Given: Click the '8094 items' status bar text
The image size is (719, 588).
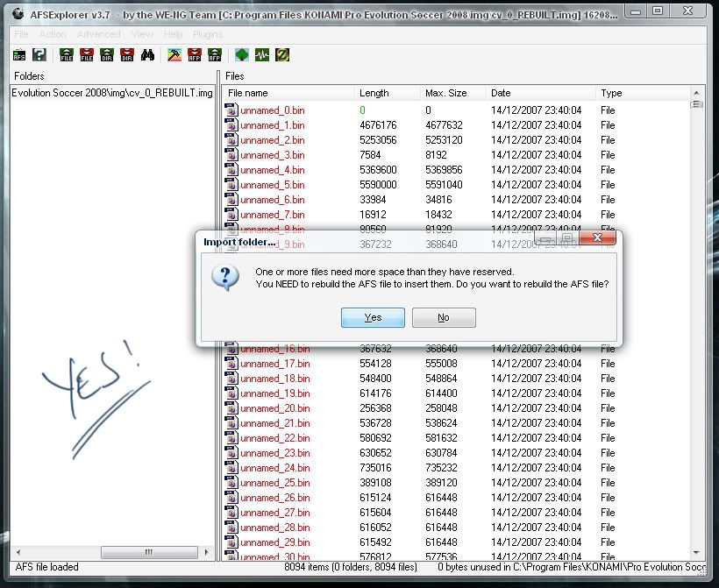Looking at the screenshot, I should 351,567.
